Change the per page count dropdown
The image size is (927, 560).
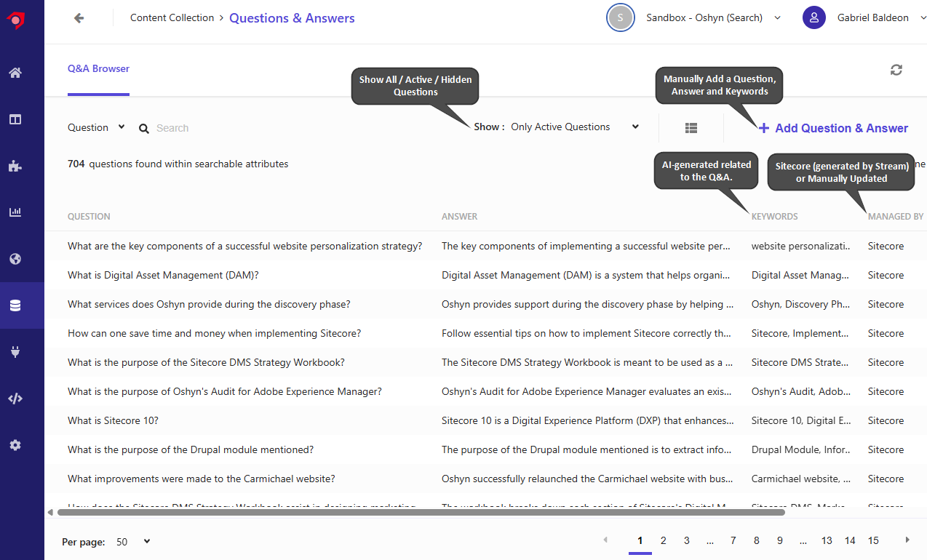133,542
